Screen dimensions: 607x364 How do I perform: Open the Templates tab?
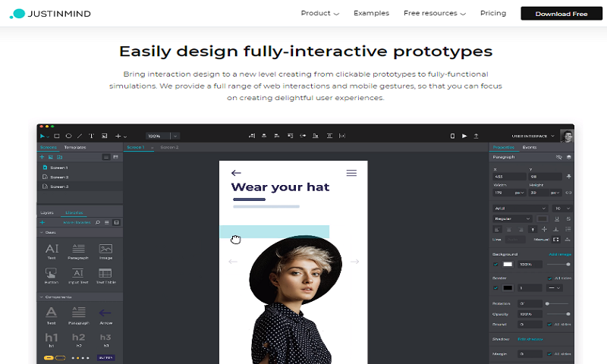(x=75, y=147)
